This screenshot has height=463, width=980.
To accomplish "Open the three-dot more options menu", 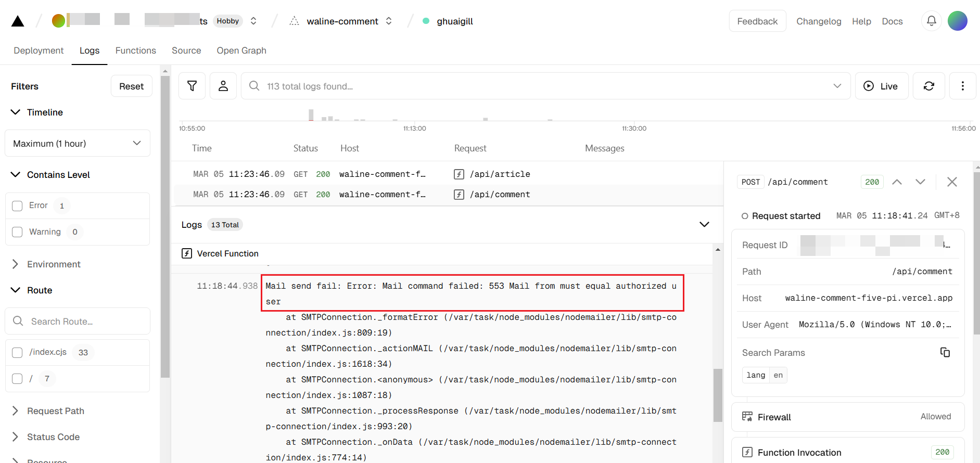I will click(x=962, y=86).
